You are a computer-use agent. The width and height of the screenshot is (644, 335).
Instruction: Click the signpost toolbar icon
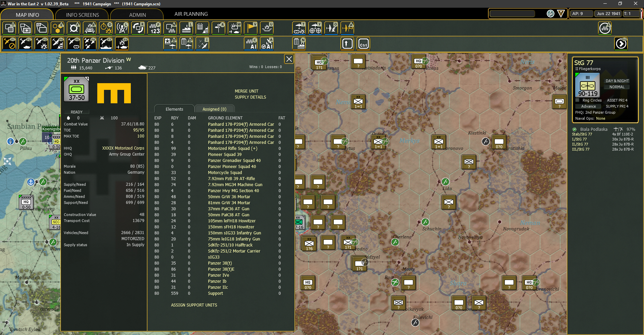click(x=218, y=28)
